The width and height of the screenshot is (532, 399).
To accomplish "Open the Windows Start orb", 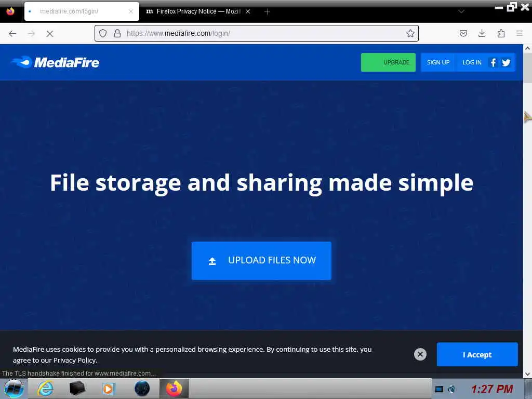I will click(14, 389).
